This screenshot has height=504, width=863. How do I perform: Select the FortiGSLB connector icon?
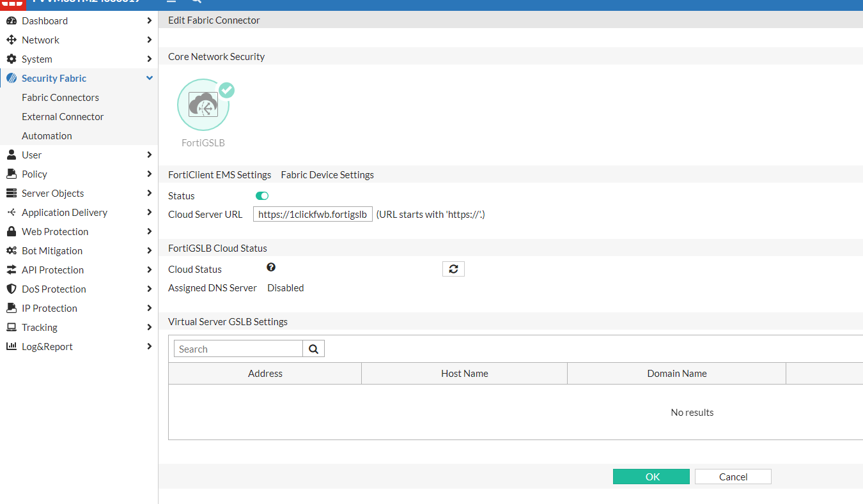tap(203, 104)
